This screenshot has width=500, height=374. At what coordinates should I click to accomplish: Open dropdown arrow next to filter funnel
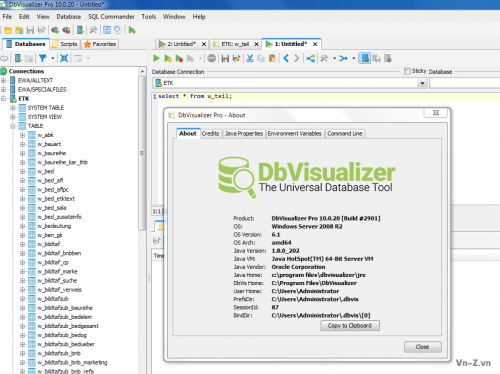point(53,58)
